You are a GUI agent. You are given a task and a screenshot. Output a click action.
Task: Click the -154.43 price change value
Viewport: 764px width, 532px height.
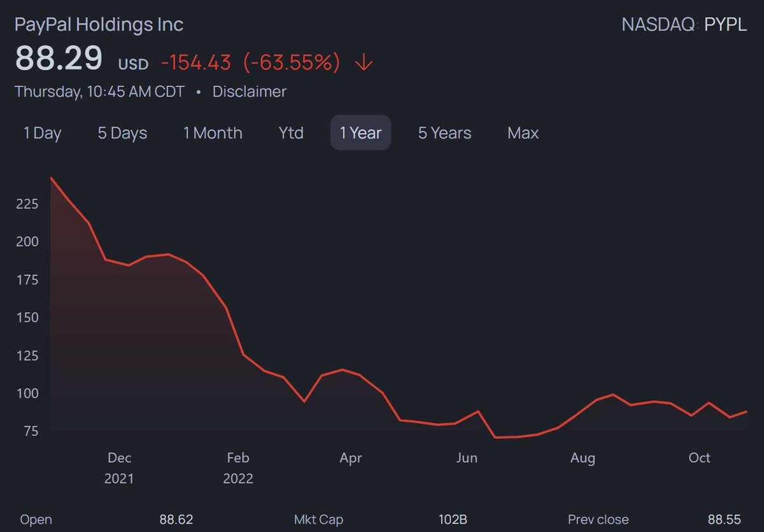click(195, 62)
